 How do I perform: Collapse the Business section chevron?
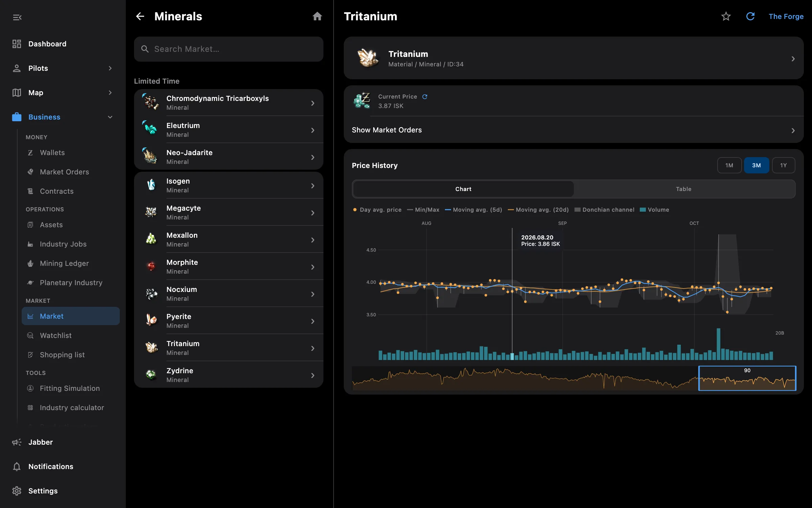tap(110, 117)
